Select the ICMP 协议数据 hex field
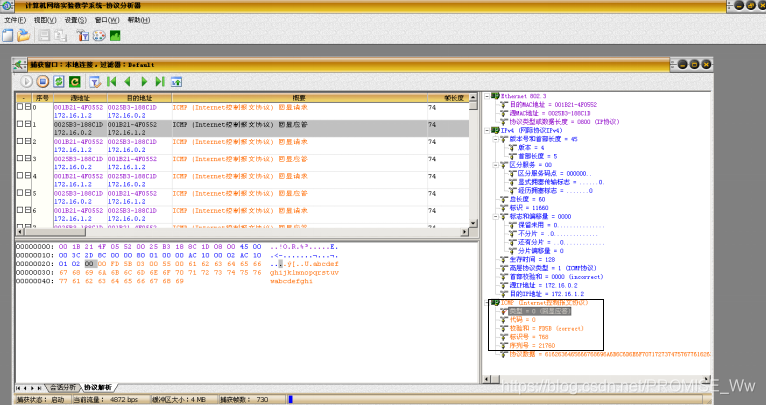Screen dimensions: 766x405 610,354
